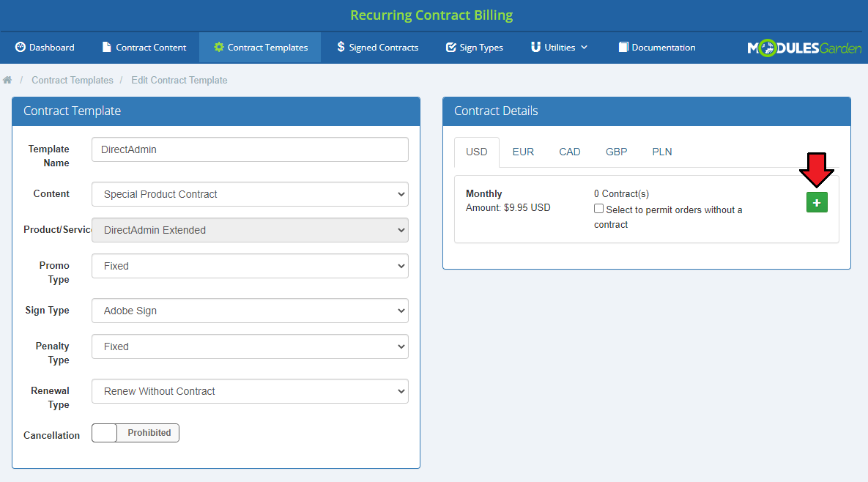Switch to the EUR currency tab
This screenshot has width=868, height=482.
coord(523,152)
